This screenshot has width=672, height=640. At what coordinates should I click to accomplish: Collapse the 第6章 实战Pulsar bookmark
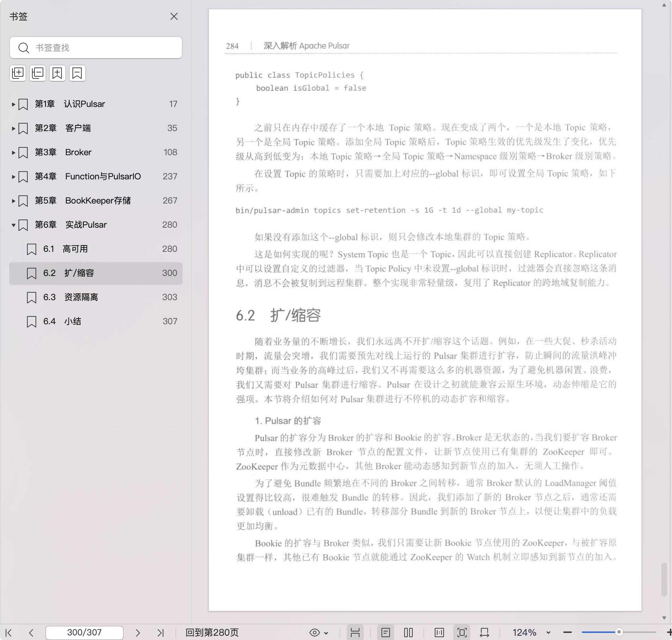point(13,225)
